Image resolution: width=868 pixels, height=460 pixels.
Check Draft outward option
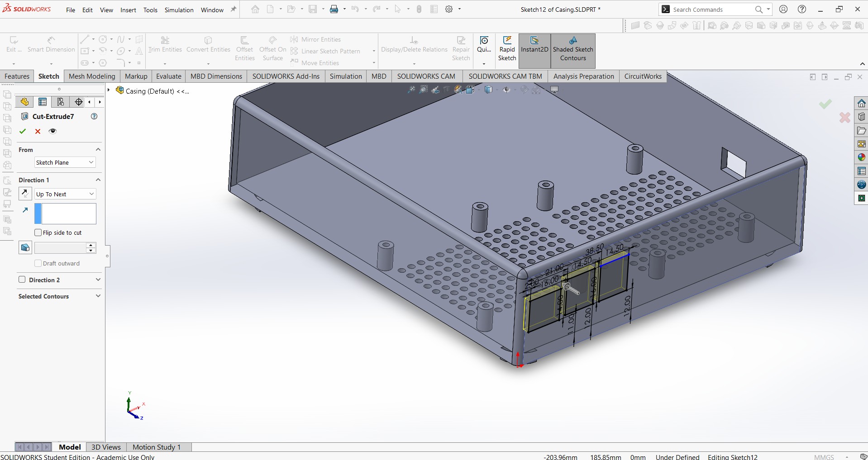pos(38,263)
